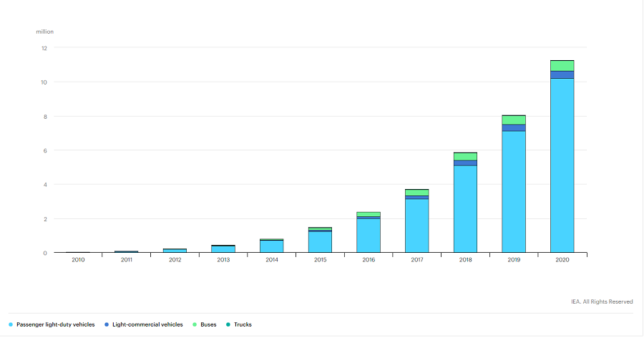Toggle the Trucks legend label
This screenshot has width=644, height=338.
[243, 324]
